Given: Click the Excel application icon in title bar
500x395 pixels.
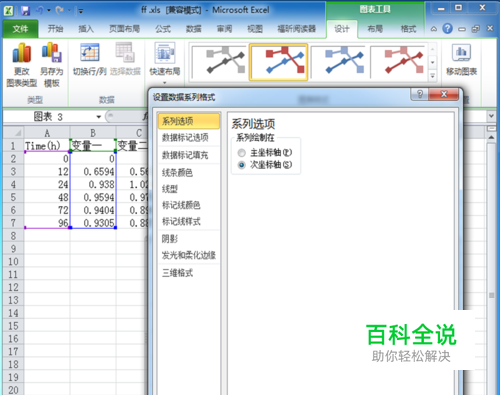Looking at the screenshot, I should 8,10.
